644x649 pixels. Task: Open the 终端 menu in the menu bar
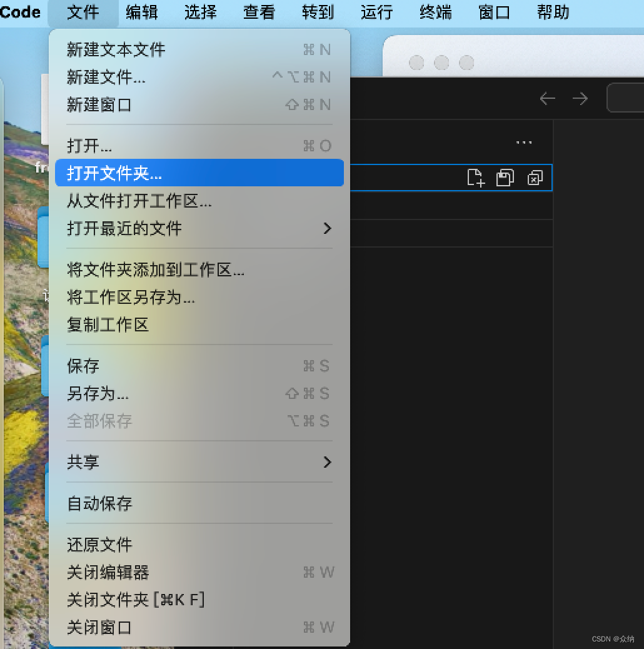point(435,13)
